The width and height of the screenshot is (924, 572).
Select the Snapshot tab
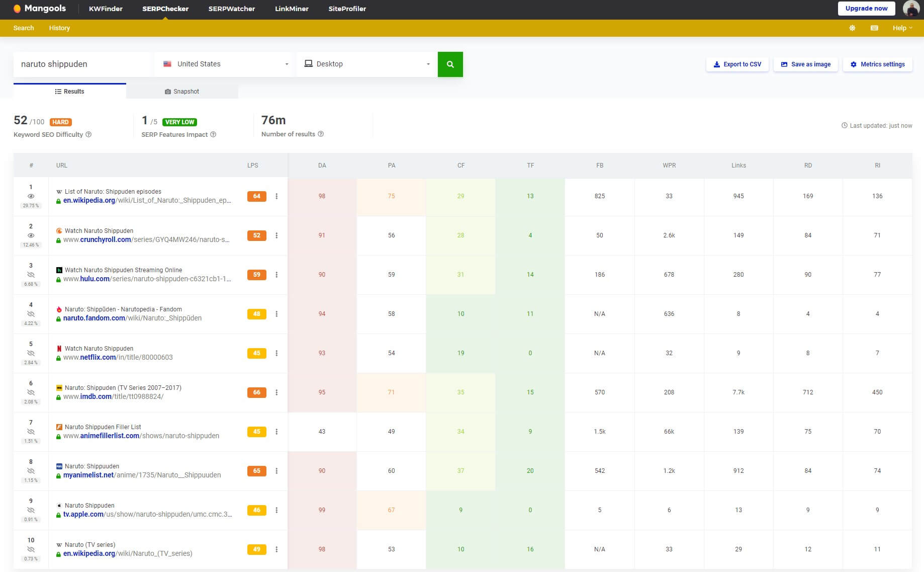point(182,91)
